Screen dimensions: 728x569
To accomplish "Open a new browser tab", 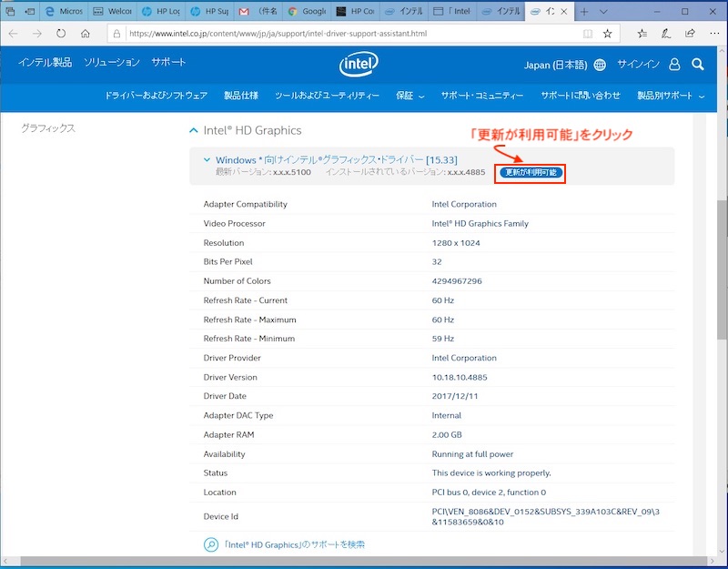I will (584, 12).
